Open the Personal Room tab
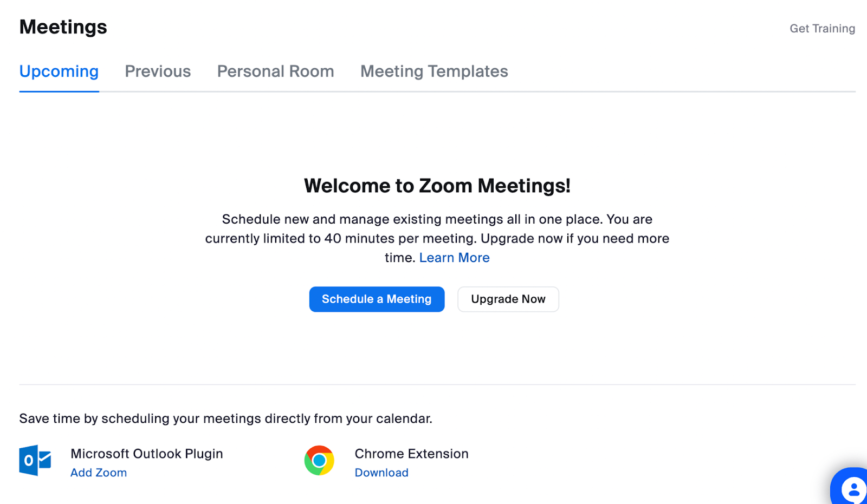 pos(275,71)
